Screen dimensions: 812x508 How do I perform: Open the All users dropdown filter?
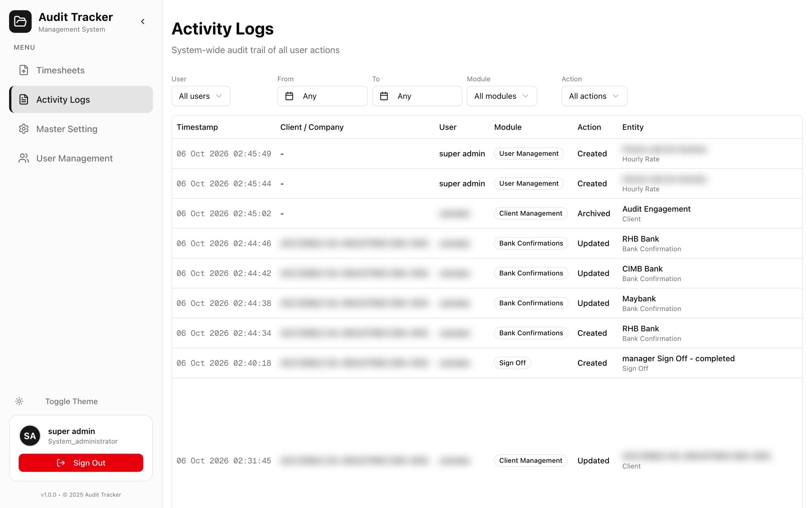coord(201,96)
